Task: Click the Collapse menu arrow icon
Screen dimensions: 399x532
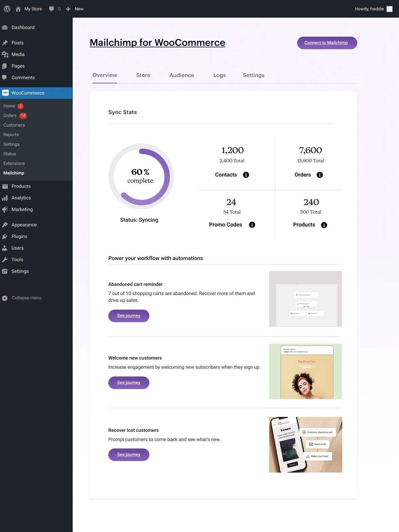Action: click(5, 298)
